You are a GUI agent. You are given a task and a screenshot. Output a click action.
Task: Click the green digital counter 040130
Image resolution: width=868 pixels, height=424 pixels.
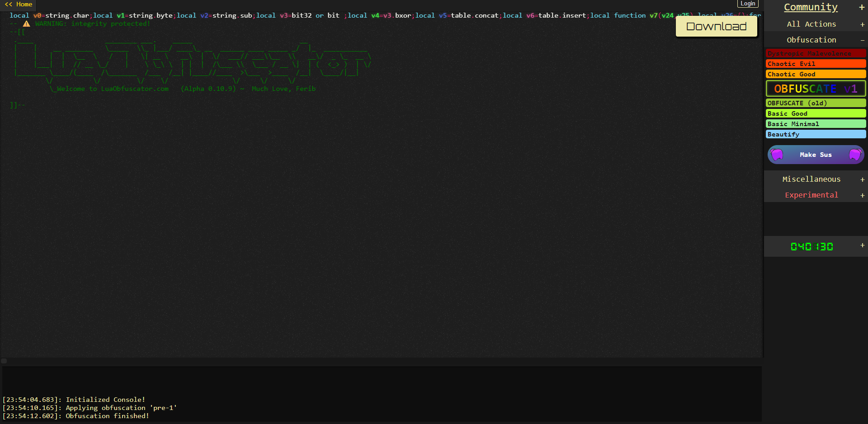pos(811,246)
